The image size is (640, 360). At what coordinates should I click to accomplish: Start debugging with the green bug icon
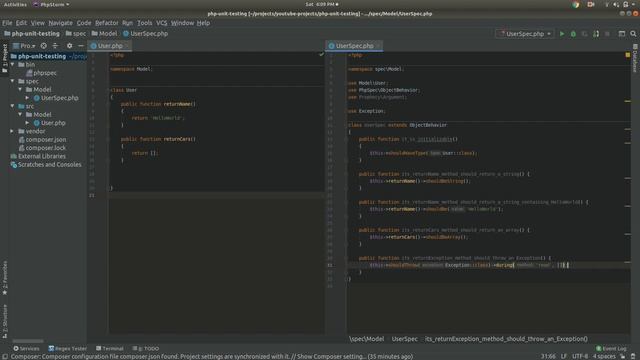573,34
